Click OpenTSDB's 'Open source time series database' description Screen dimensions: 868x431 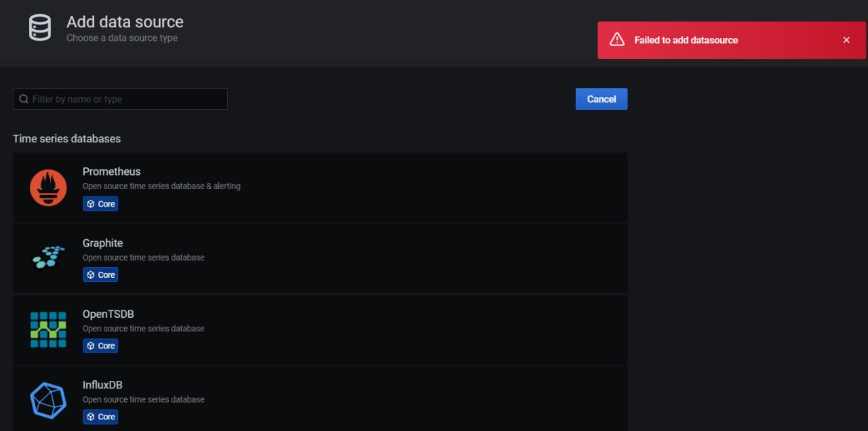(x=144, y=328)
